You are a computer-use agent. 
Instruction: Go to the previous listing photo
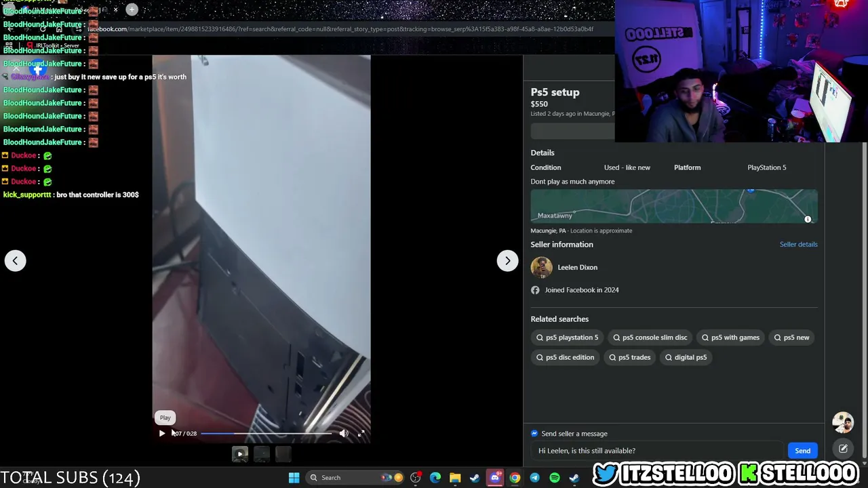15,261
